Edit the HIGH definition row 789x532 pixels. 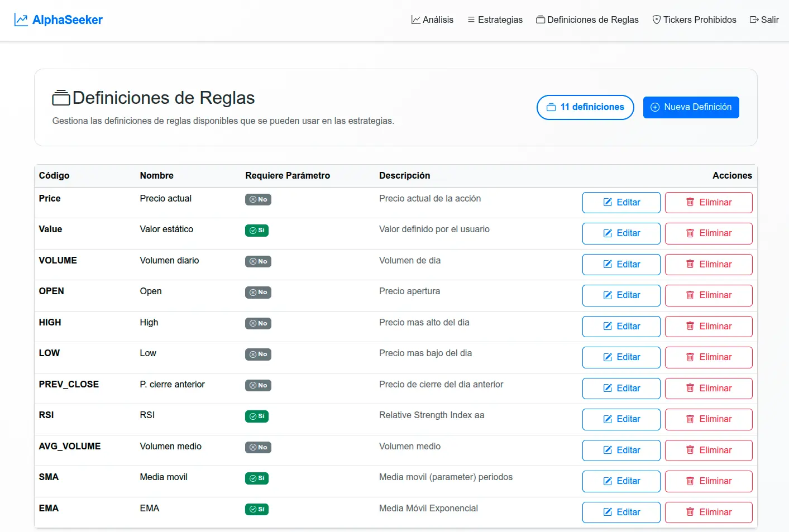621,327
